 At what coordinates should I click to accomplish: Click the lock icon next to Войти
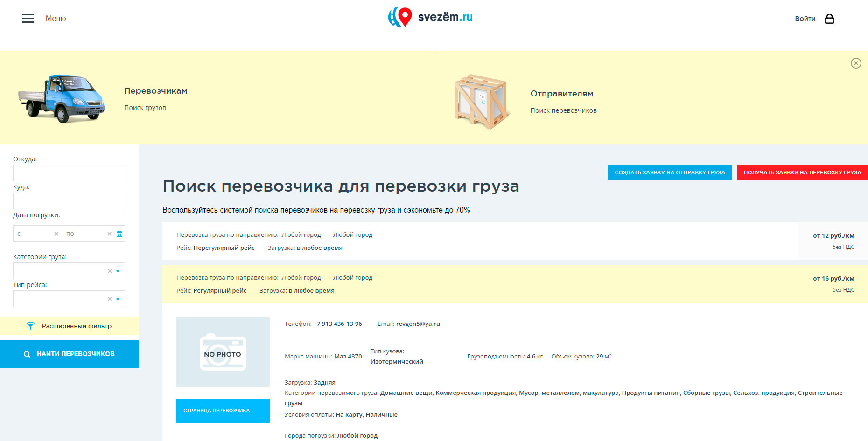point(829,19)
